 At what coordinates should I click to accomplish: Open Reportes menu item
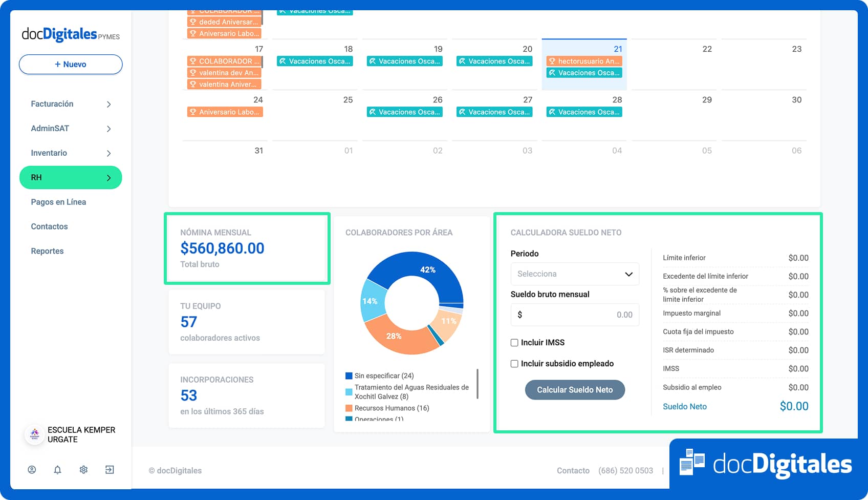47,251
